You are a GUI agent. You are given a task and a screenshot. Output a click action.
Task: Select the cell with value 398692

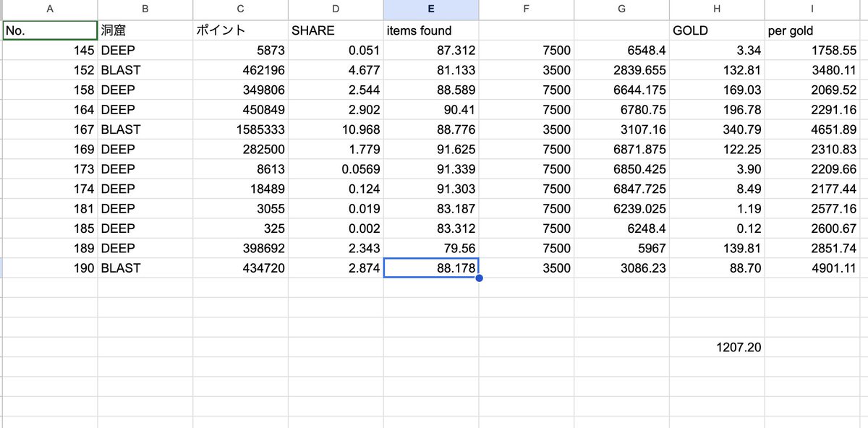[239, 248]
